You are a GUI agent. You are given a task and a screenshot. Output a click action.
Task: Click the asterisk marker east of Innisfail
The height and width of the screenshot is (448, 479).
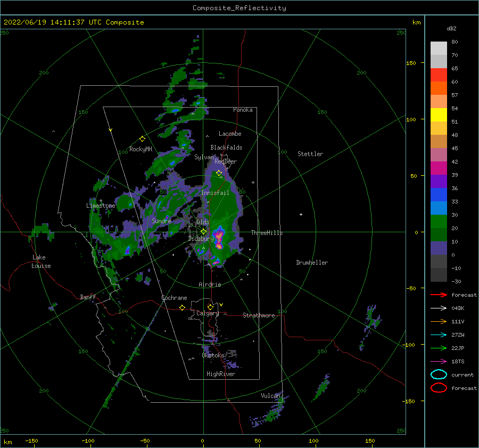pos(253,183)
